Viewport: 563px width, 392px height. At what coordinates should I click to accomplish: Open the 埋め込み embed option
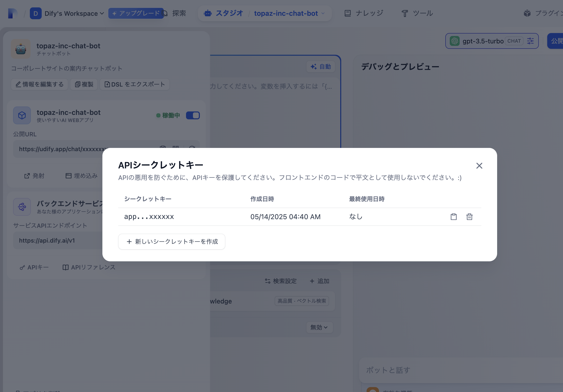tap(82, 176)
